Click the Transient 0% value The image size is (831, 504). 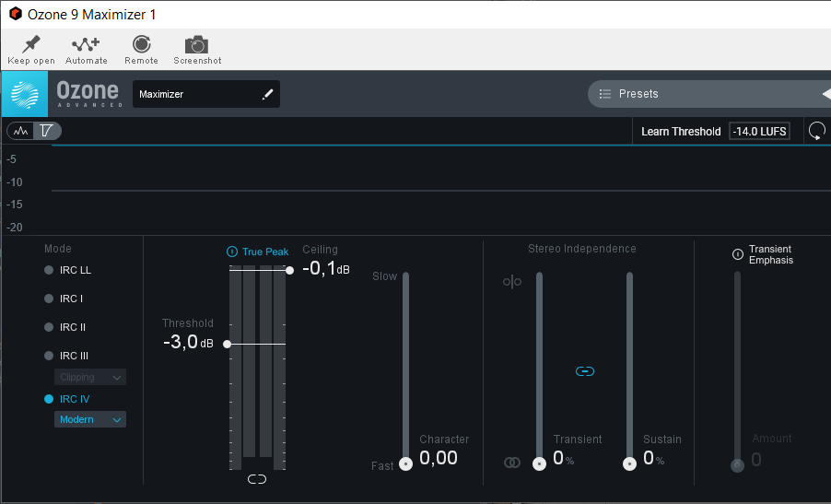click(x=563, y=458)
